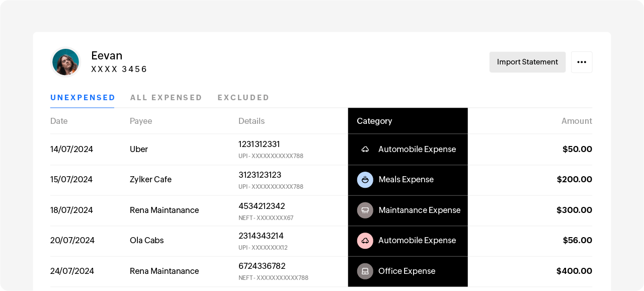Click the Maintanance Expense category icon
Viewport: 644px width, 291px height.
pos(365,210)
